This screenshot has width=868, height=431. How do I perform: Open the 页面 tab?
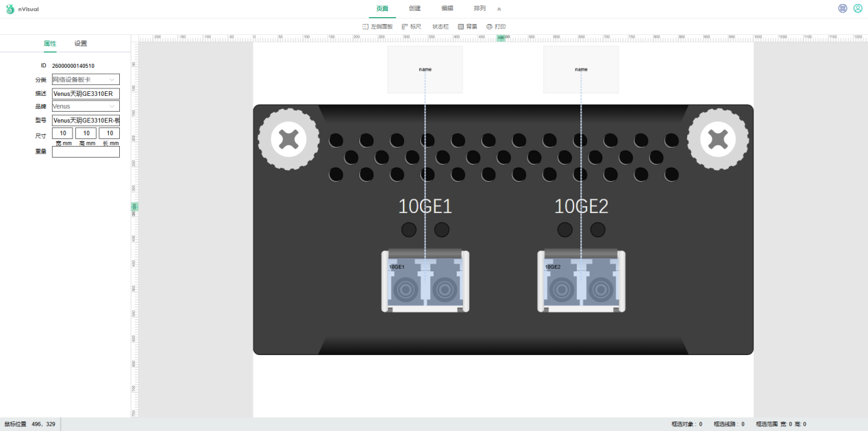pos(382,9)
